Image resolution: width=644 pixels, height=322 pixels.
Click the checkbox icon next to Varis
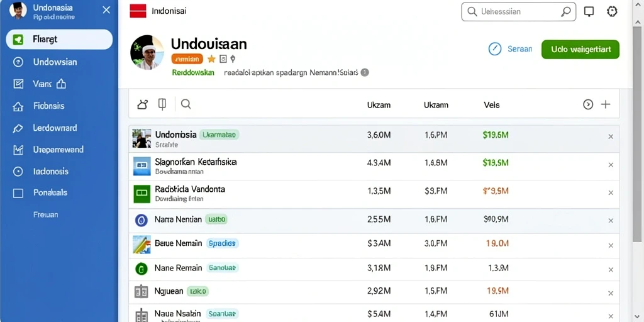click(18, 84)
